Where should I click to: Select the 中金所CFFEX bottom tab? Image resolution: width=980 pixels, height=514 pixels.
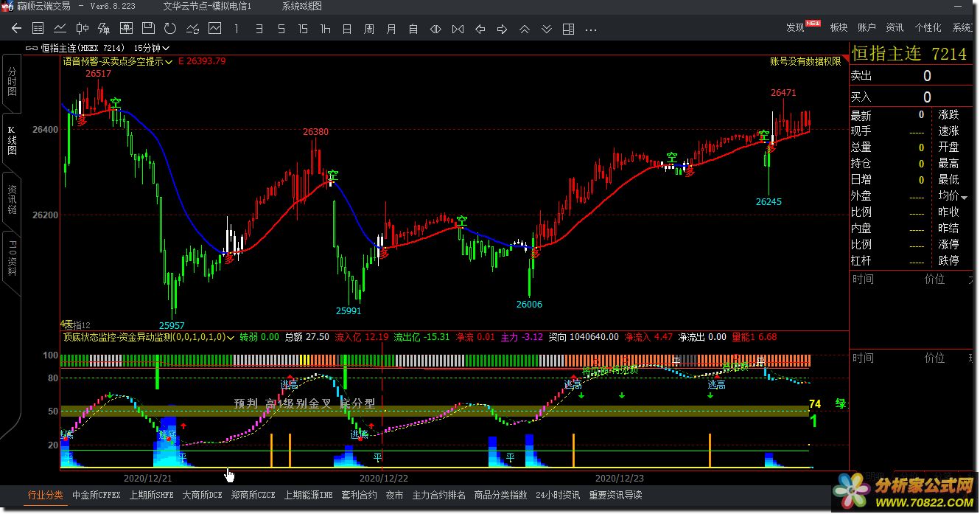tap(96, 495)
